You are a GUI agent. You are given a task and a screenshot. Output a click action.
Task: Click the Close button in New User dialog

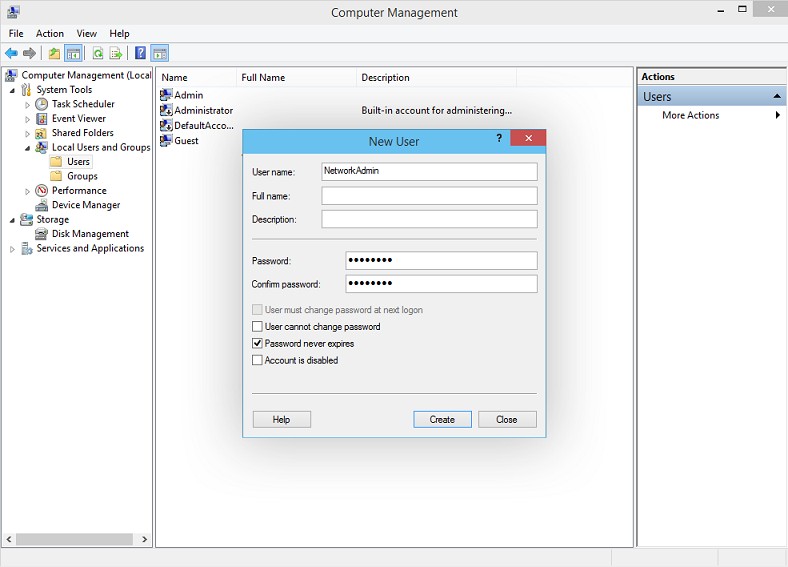coord(507,420)
